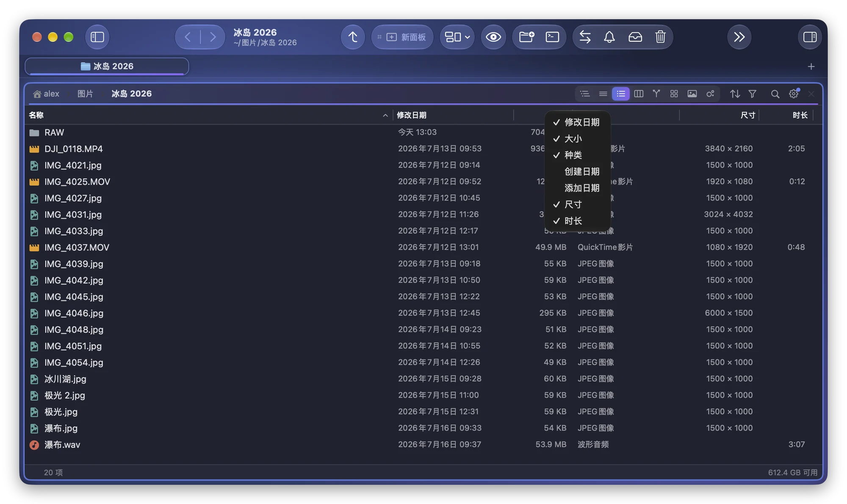Open Quick Look eye preview

[x=493, y=37]
